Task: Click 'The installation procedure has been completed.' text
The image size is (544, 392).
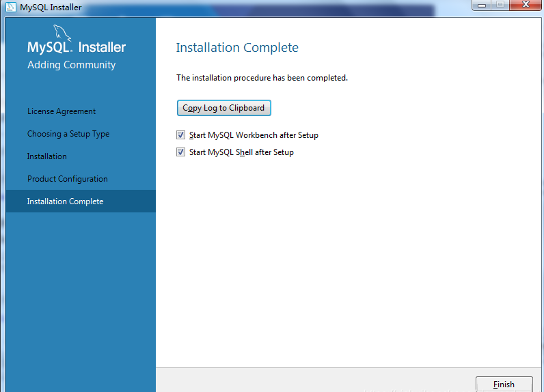Action: 262,78
